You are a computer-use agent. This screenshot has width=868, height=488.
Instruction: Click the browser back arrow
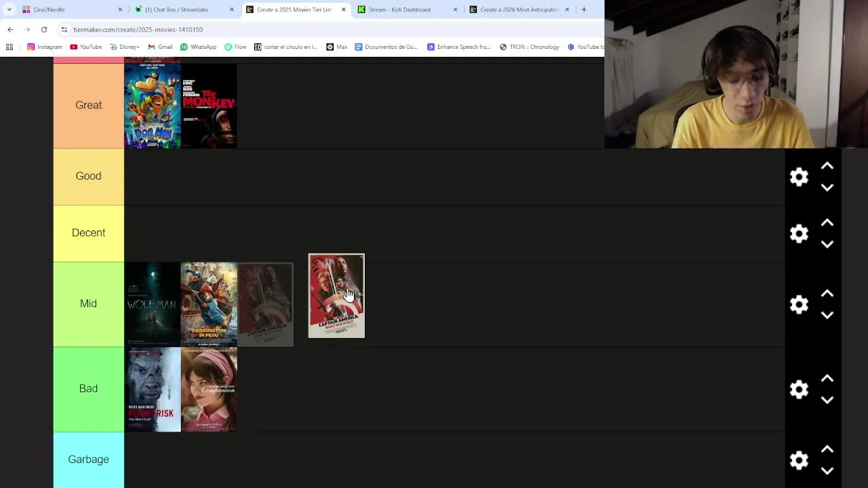click(10, 30)
